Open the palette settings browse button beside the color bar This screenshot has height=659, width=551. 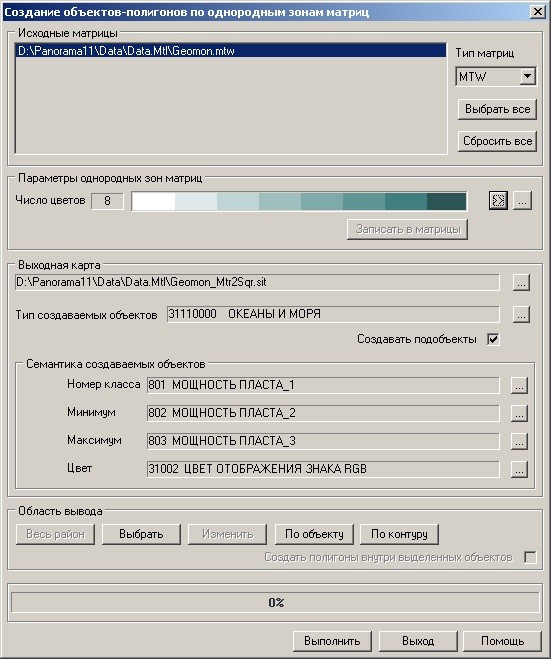coord(522,200)
